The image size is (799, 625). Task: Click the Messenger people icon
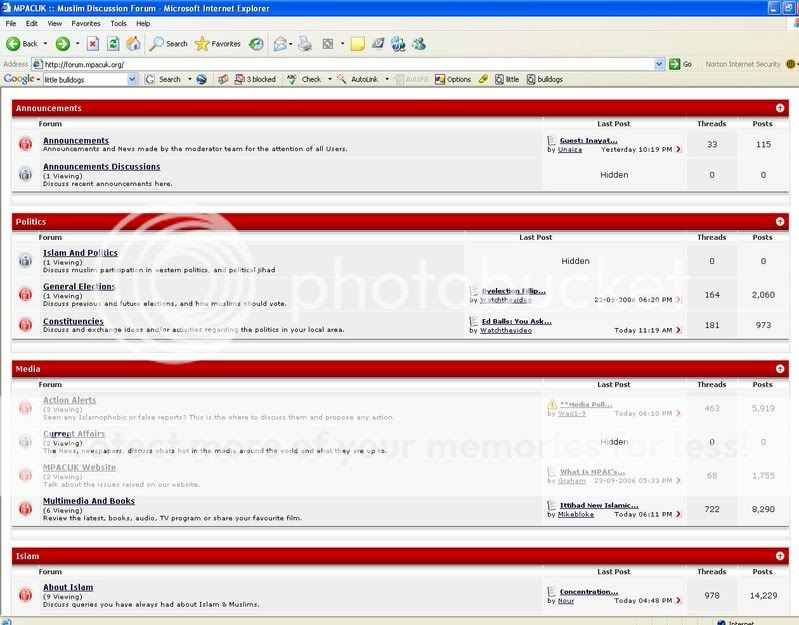point(419,44)
